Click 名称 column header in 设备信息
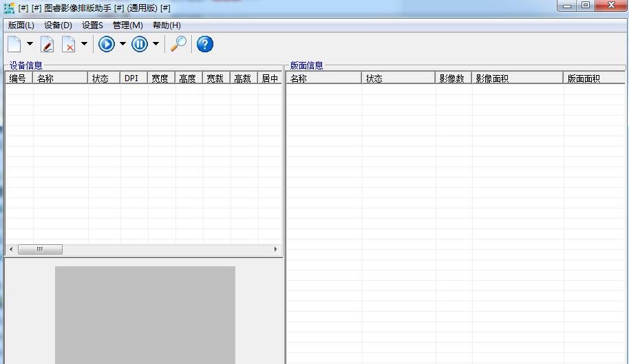The image size is (629, 364). 60,78
